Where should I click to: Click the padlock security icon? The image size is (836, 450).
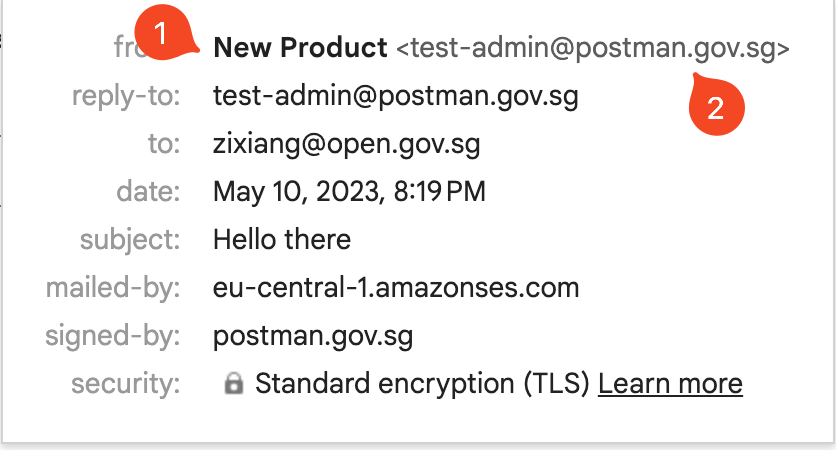(x=234, y=383)
